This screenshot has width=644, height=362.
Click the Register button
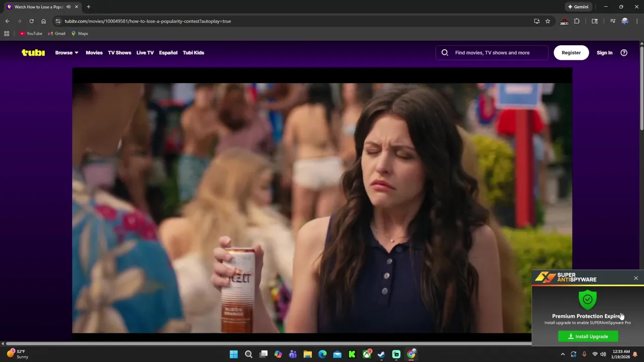(x=571, y=52)
